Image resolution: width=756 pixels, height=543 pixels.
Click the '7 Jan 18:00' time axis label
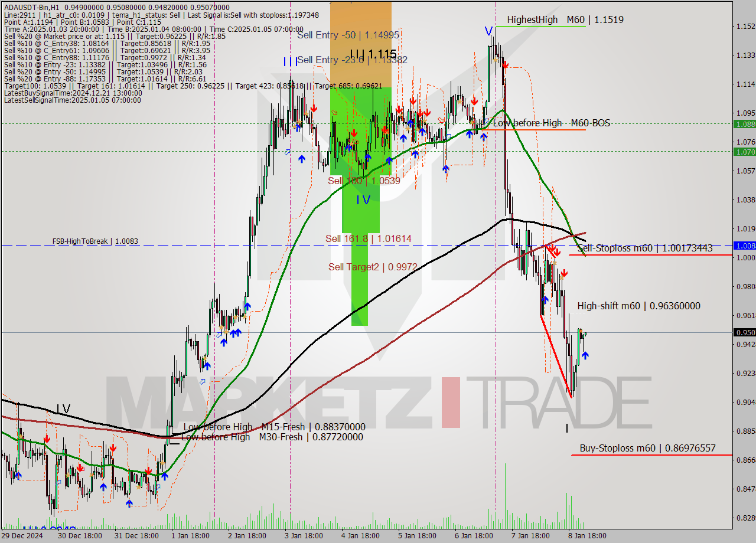[x=530, y=536]
